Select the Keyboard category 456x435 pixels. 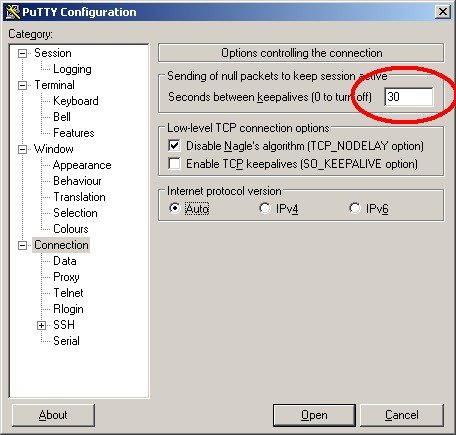tap(76, 101)
